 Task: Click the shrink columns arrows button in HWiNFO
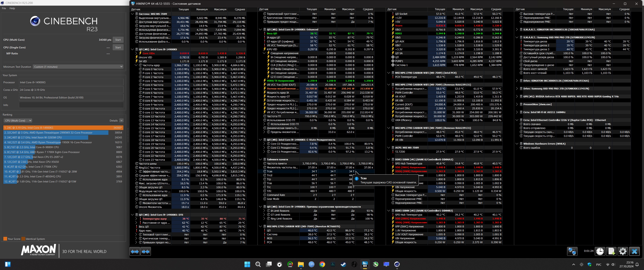coord(145,251)
